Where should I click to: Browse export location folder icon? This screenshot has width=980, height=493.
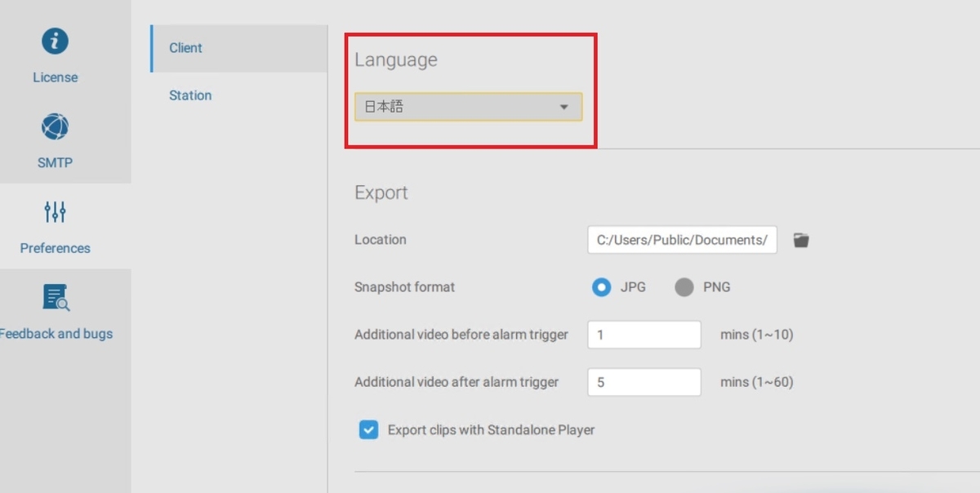[801, 240]
